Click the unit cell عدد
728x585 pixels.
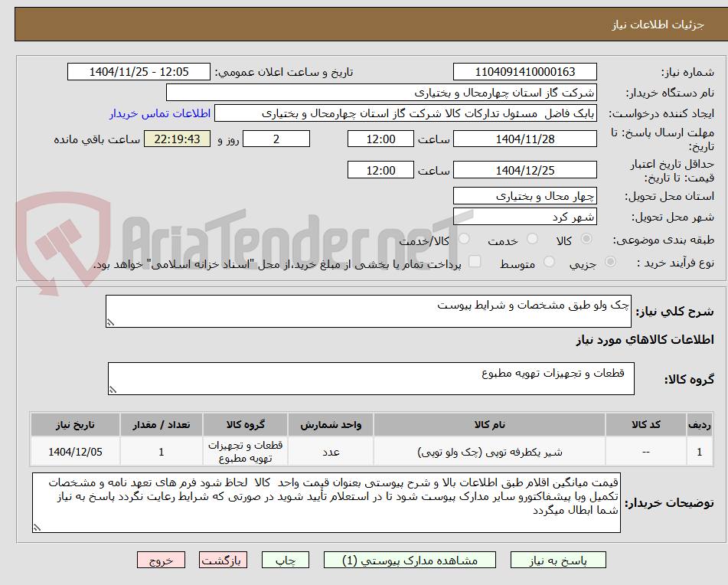click(x=331, y=452)
